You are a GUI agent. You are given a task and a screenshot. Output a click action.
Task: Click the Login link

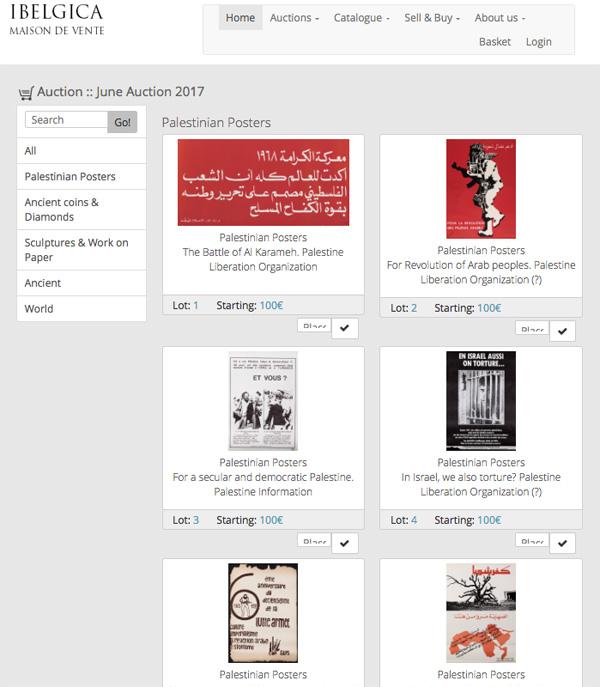click(539, 42)
